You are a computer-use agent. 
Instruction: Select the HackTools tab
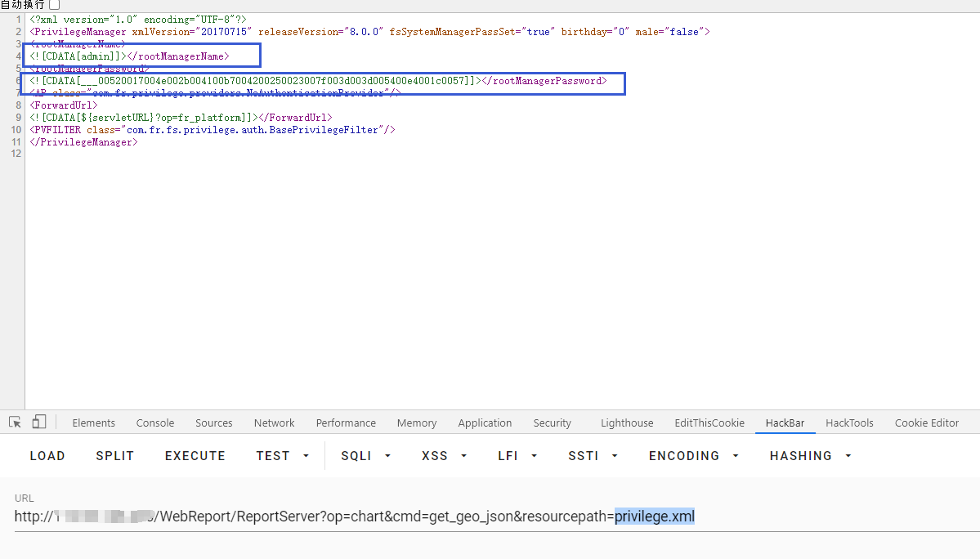[x=849, y=423]
